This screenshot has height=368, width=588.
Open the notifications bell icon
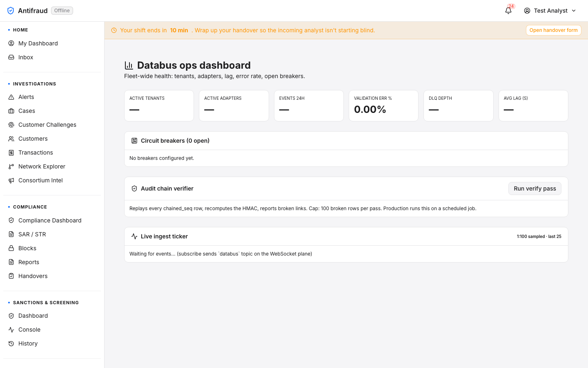tap(508, 11)
